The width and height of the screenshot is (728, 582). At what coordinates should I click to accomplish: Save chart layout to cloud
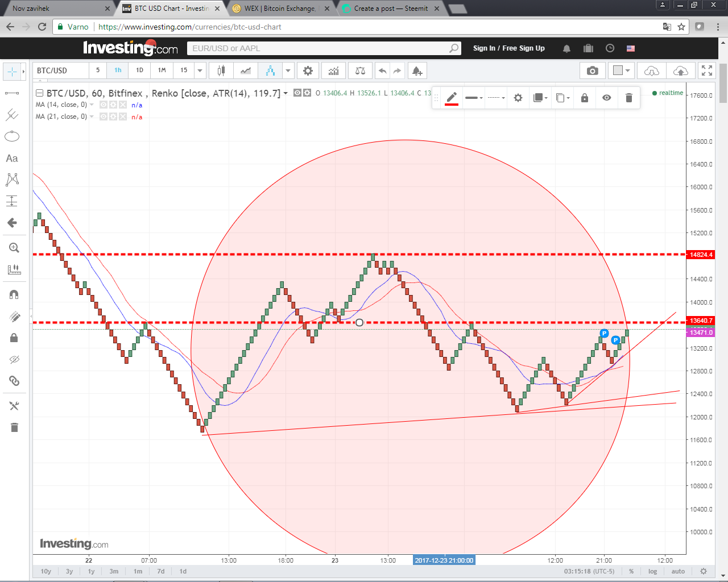point(680,70)
